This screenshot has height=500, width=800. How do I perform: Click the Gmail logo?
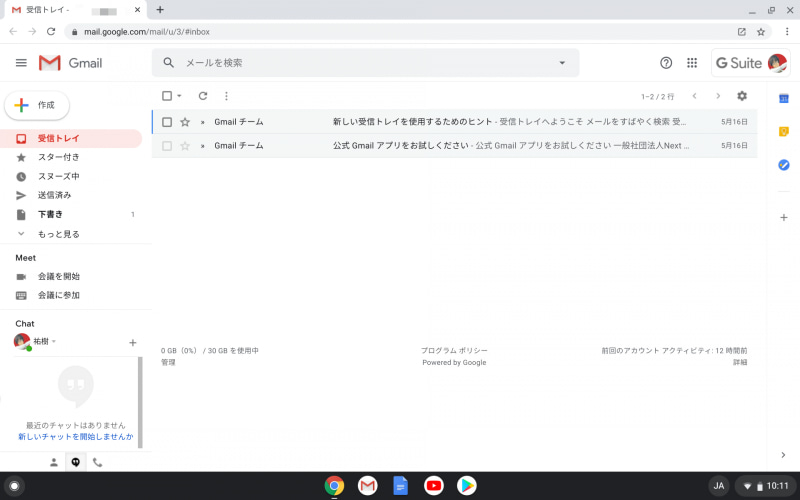click(x=70, y=63)
